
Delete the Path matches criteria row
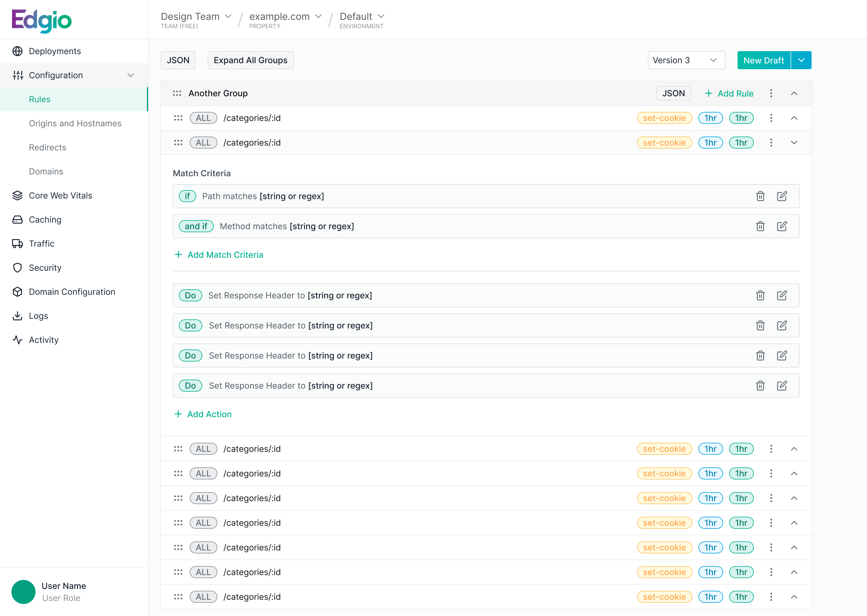point(760,196)
